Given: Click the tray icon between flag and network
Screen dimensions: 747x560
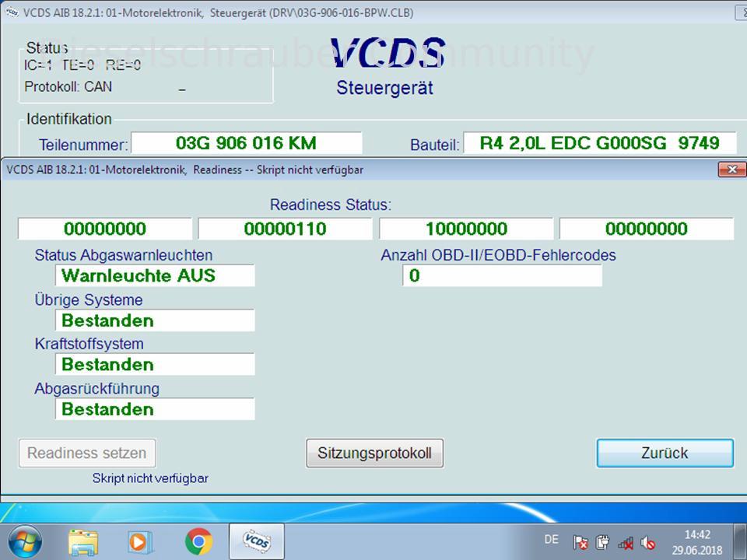Looking at the screenshot, I should 602,542.
